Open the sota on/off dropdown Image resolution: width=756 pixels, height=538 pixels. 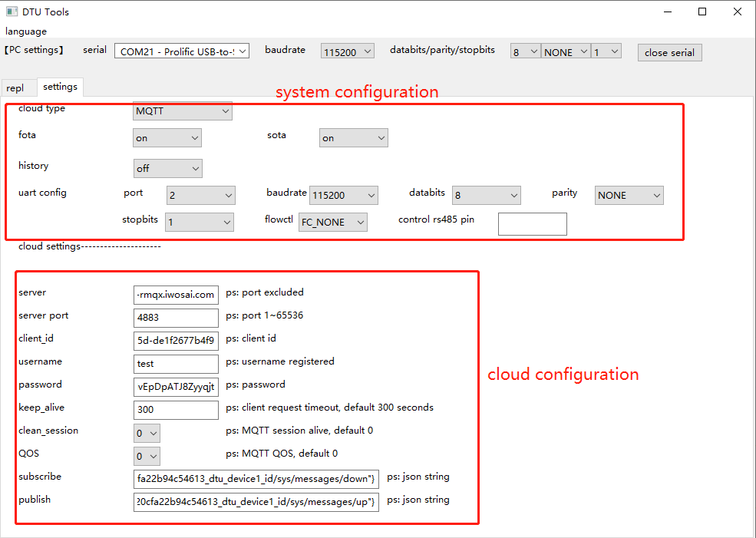pos(353,137)
